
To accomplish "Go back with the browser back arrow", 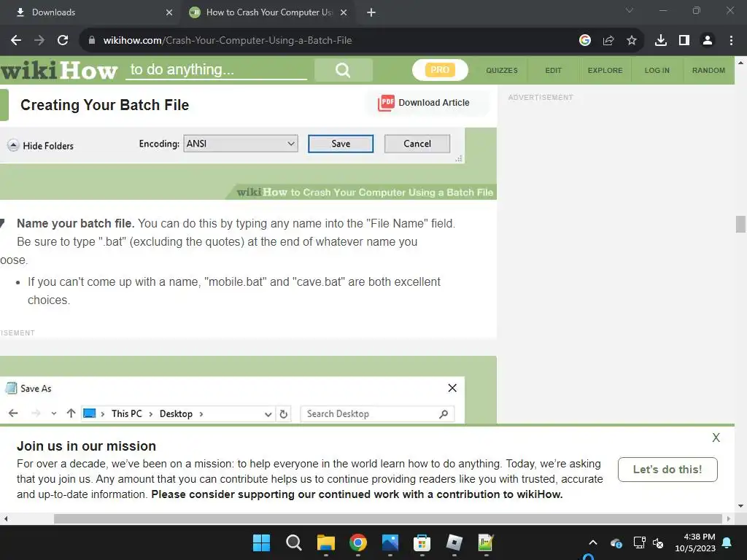I will pyautogui.click(x=16, y=41).
